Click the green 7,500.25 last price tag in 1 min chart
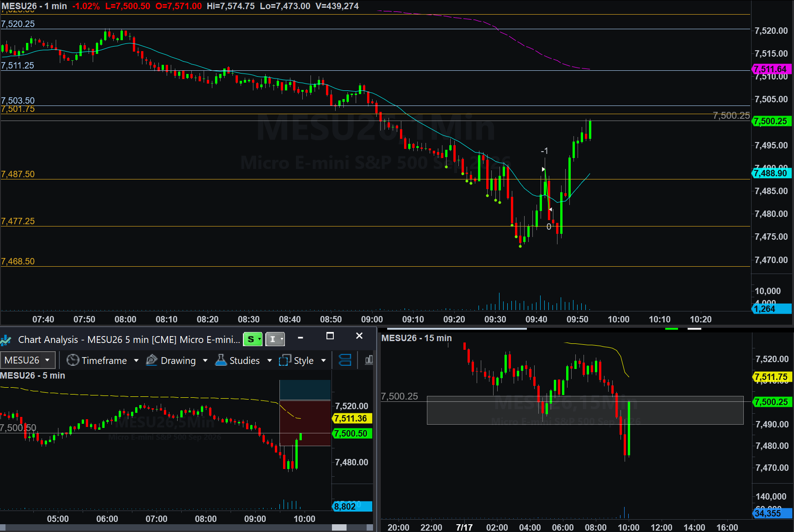The image size is (794, 532). click(771, 121)
